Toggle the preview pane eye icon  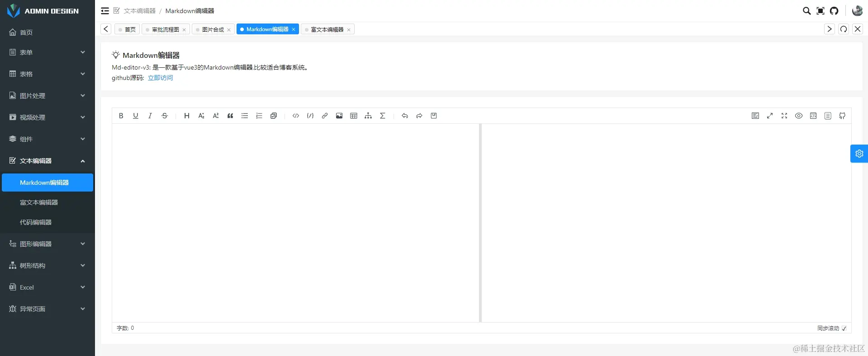pyautogui.click(x=799, y=116)
